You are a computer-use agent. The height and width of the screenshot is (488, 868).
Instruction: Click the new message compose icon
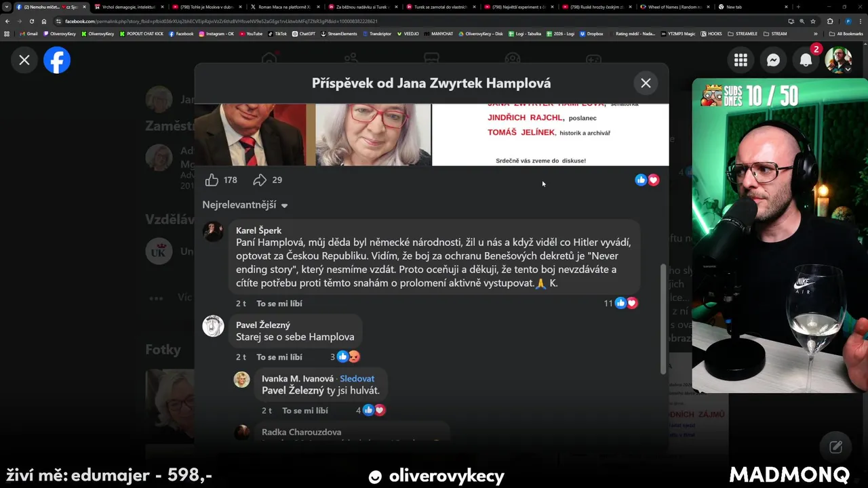835,447
